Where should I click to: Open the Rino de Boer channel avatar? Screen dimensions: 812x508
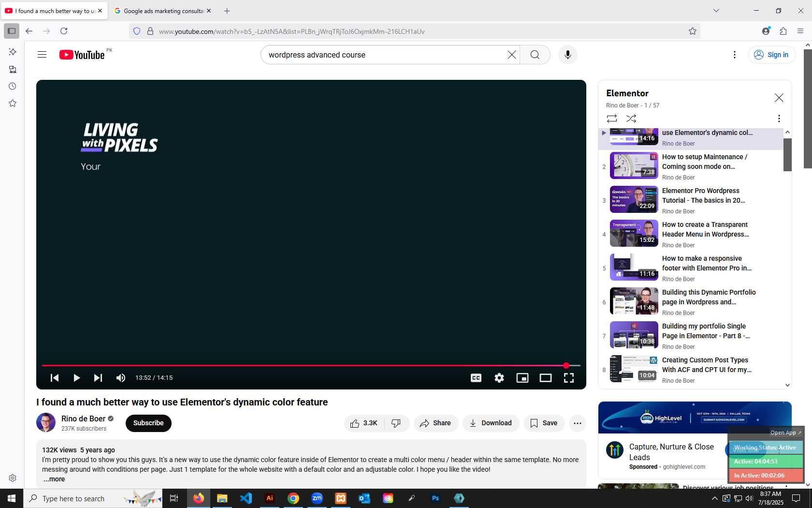[x=46, y=422]
